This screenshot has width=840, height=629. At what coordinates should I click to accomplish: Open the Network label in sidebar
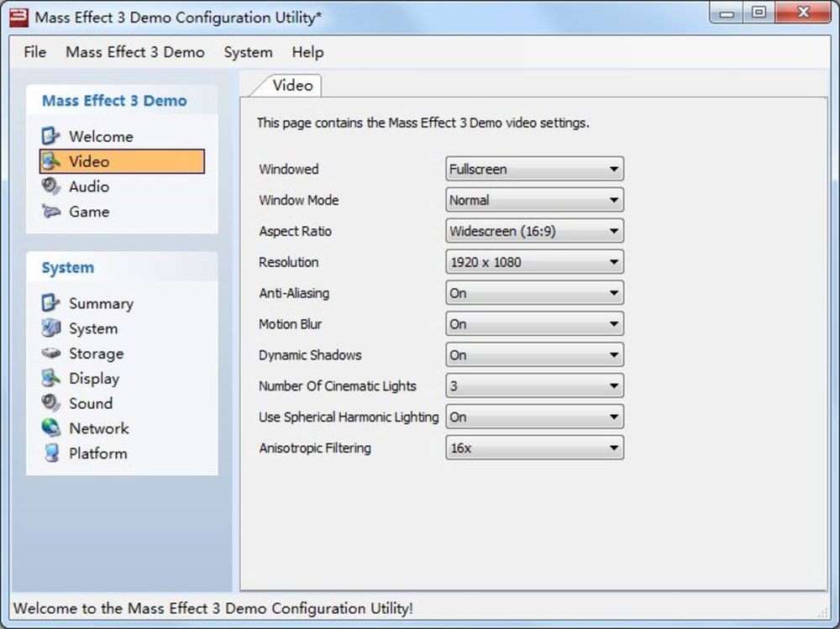point(99,428)
